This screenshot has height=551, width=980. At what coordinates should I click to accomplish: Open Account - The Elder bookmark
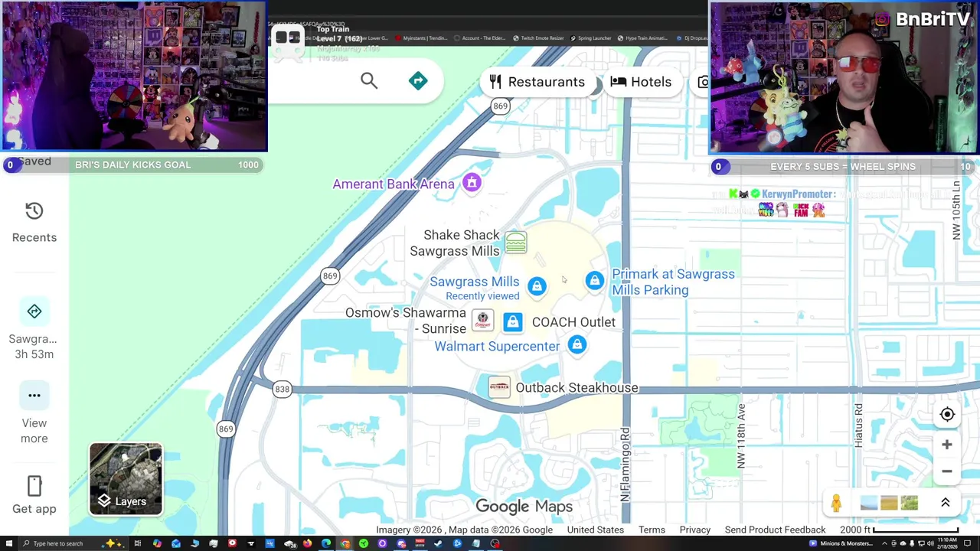point(480,38)
